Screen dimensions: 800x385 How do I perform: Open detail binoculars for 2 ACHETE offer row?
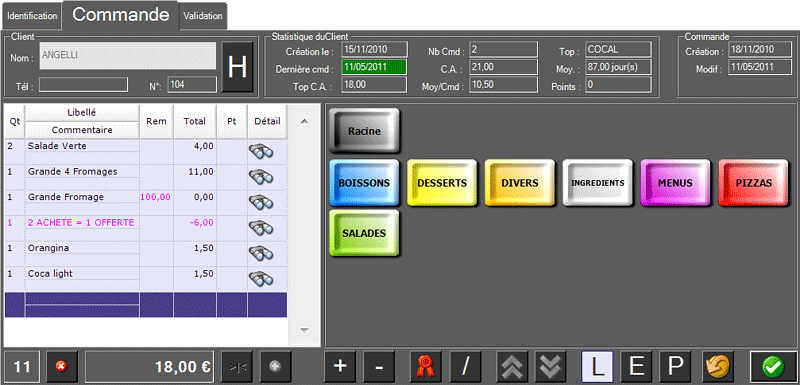pos(261,228)
